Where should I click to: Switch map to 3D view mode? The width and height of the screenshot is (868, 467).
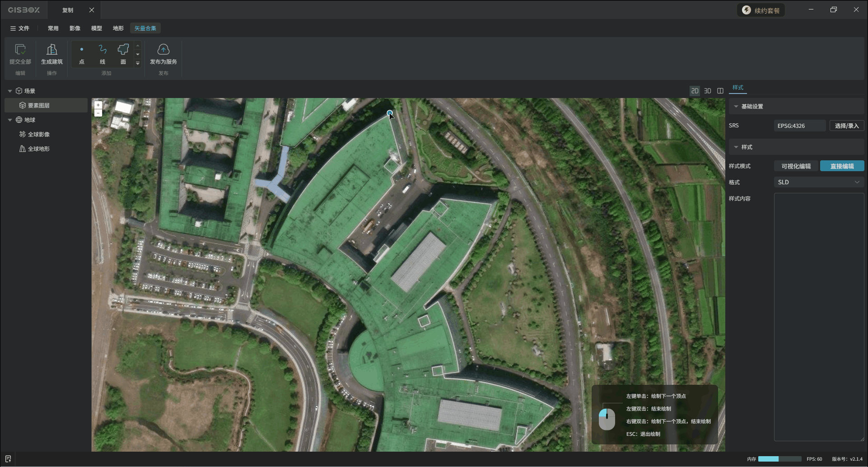(x=708, y=91)
